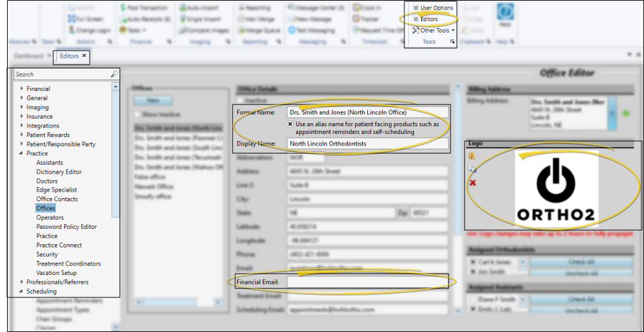The height and width of the screenshot is (332, 644).
Task: Collapse the Practice tree node
Action: 22,154
